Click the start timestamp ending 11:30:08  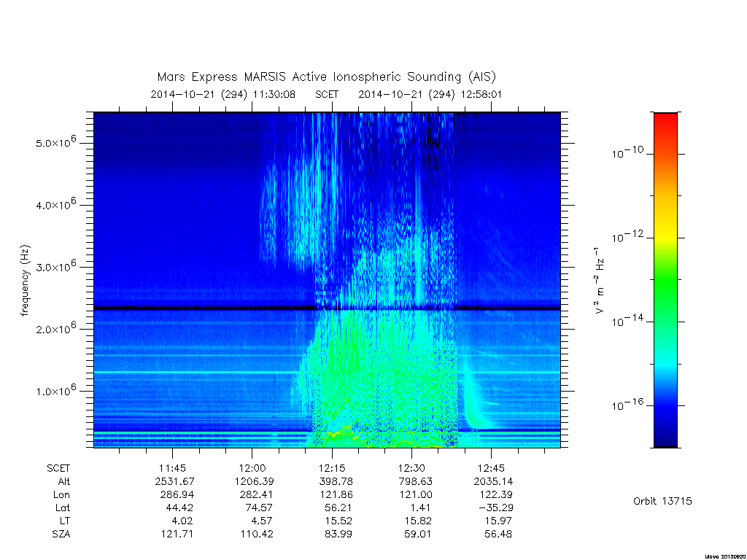point(223,94)
